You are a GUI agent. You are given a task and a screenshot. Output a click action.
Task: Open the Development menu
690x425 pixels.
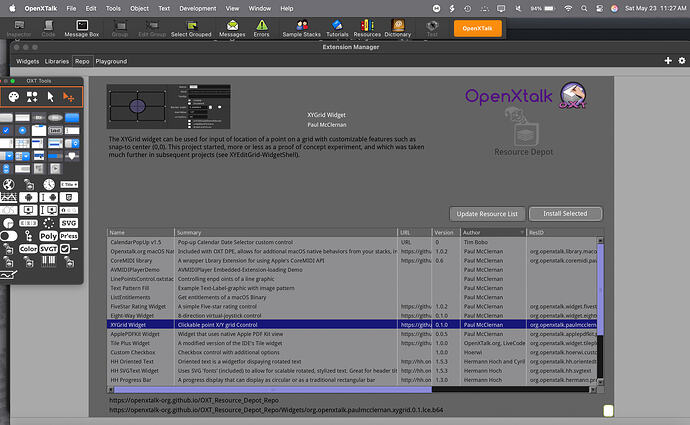click(x=198, y=8)
